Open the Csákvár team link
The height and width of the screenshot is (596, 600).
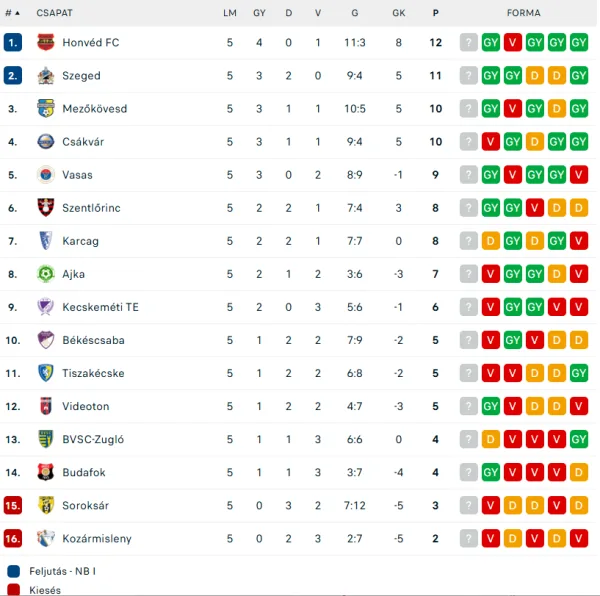coord(83,142)
